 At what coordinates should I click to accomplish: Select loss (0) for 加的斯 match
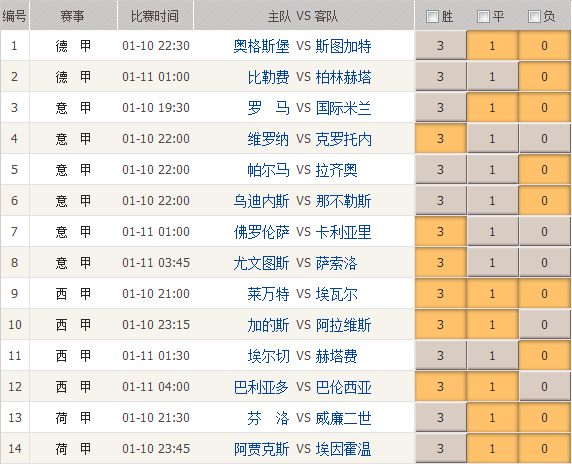click(545, 325)
